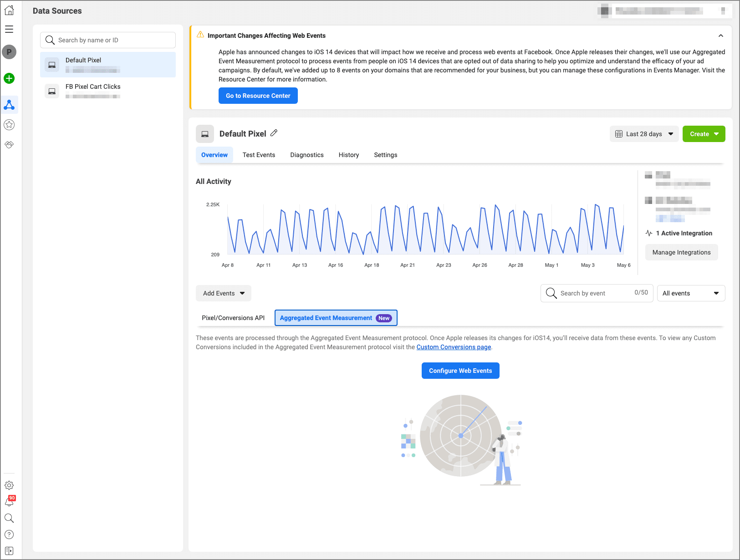Expand the green Create dropdown
Screen dimensions: 740x560
point(704,134)
